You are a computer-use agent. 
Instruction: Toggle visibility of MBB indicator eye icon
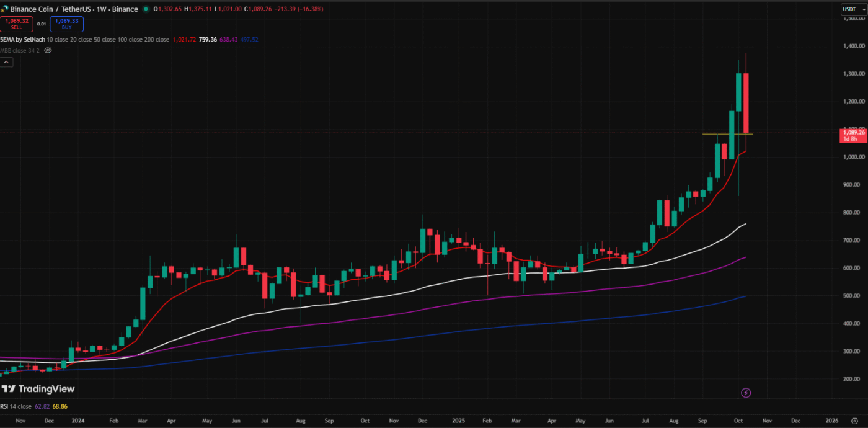[48, 50]
